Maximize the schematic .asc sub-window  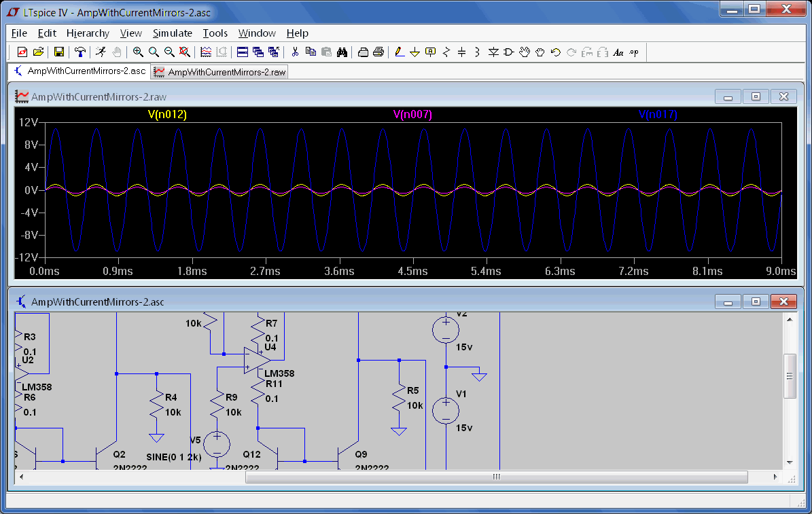pyautogui.click(x=756, y=301)
